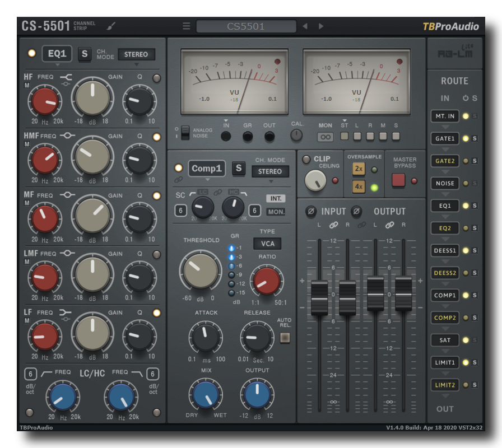Click the MF bell shape icon
The image size is (502, 448).
68,194
